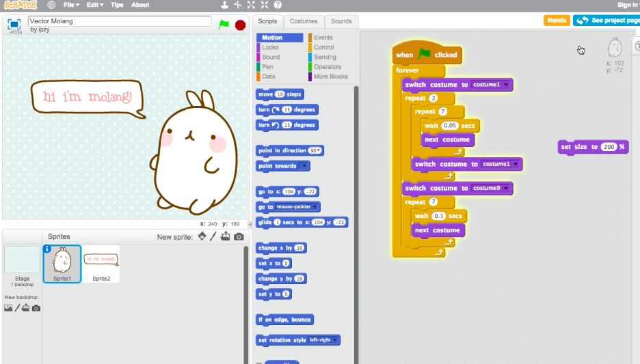Click the Remix button
The height and width of the screenshot is (364, 640).
[557, 20]
